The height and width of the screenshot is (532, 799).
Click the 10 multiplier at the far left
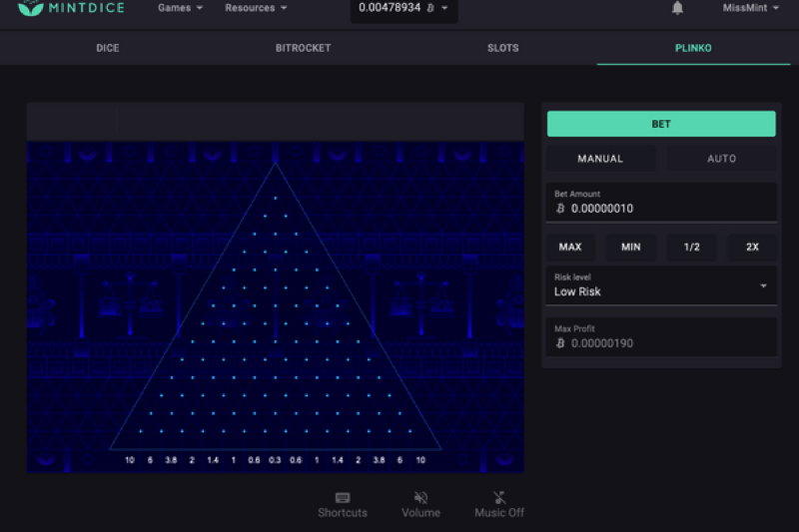tap(130, 460)
